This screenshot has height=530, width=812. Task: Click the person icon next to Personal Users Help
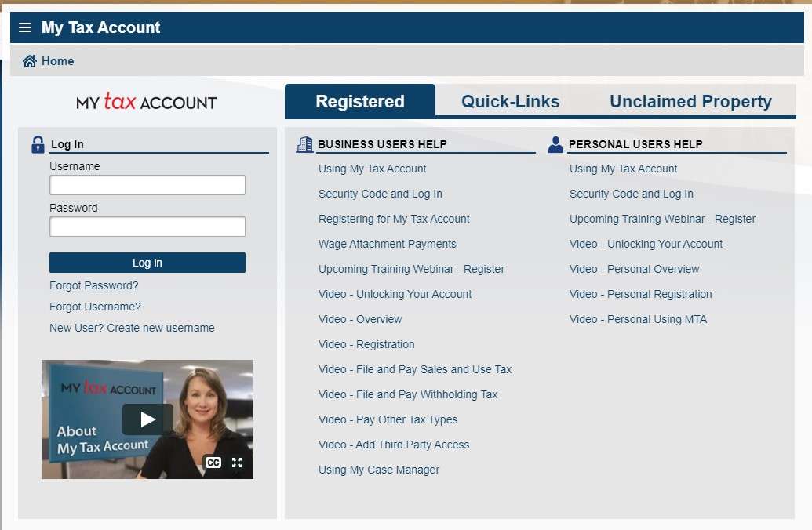(x=555, y=143)
